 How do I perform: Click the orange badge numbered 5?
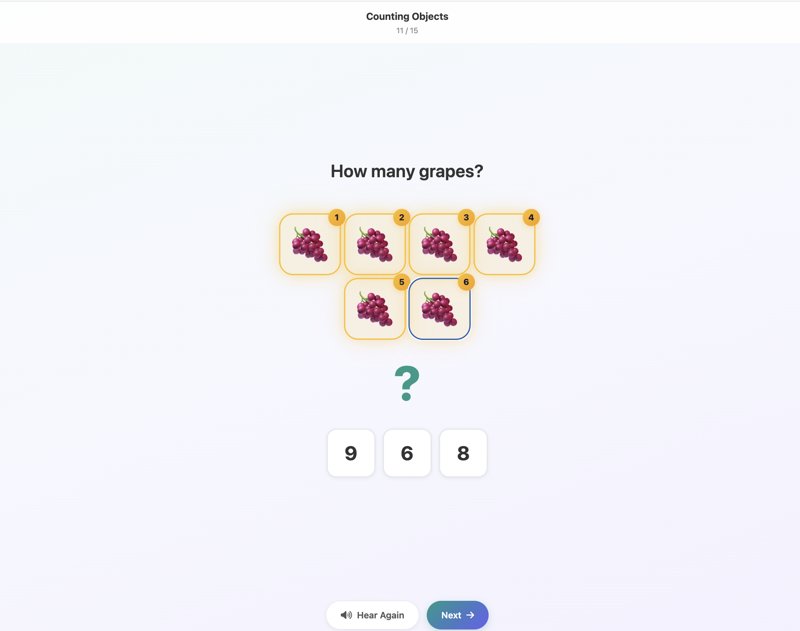coord(402,282)
